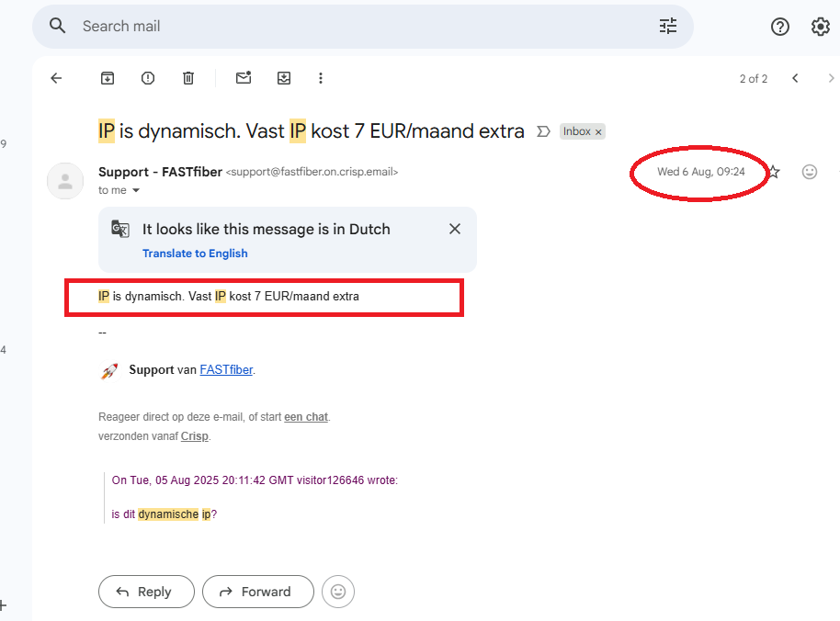The height and width of the screenshot is (621, 840).
Task: Click the Reply button
Action: pyautogui.click(x=146, y=592)
